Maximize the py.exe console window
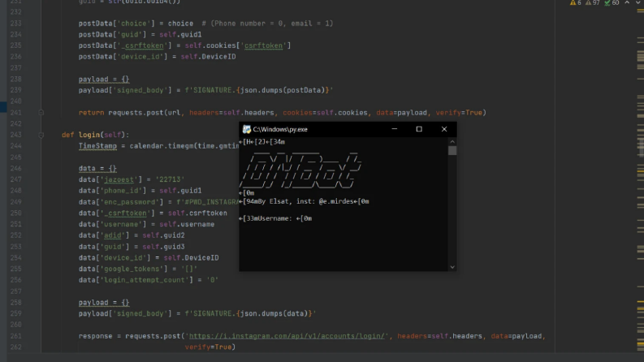Viewport: 644px width, 362px height. tap(419, 129)
